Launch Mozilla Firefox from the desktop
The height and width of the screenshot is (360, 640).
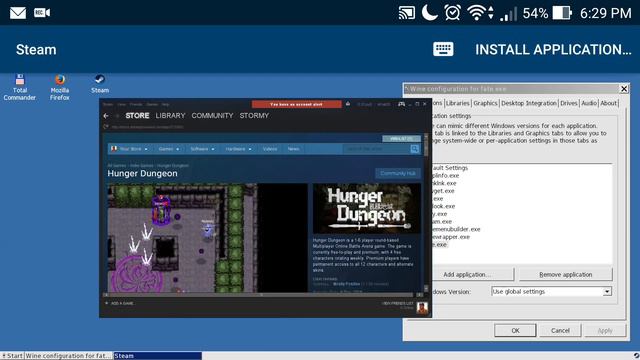60,87
